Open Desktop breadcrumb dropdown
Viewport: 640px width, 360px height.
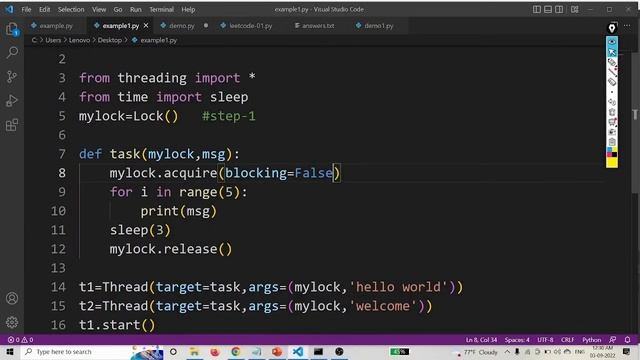110,40
